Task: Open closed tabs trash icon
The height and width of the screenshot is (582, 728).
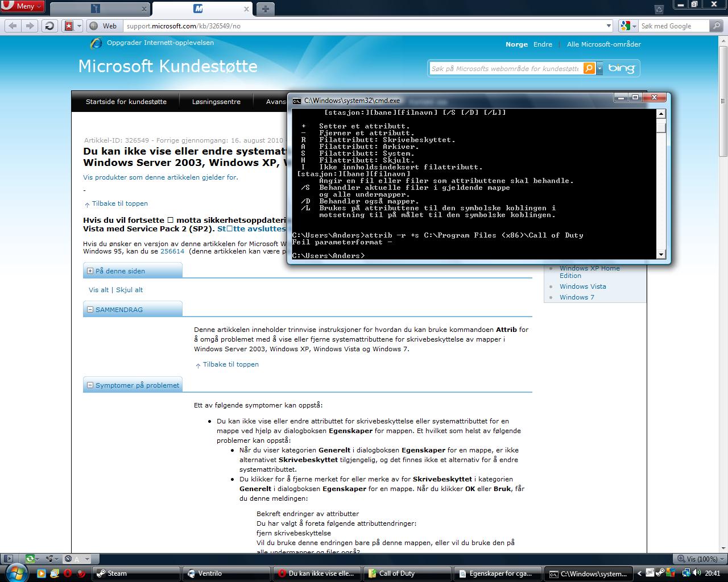Action: click(659, 9)
